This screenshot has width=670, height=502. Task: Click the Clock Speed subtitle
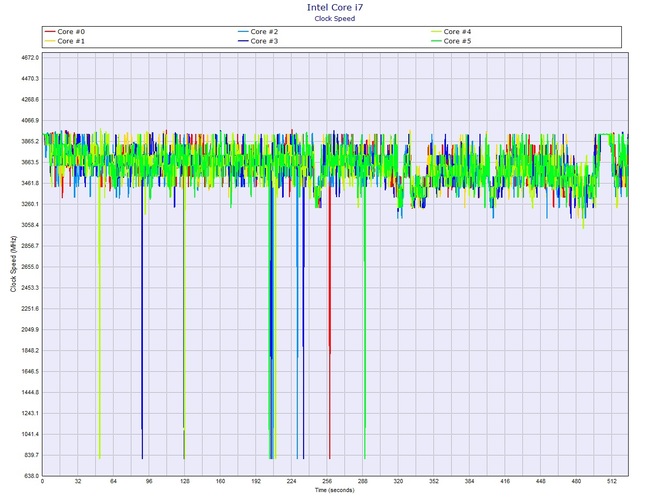(x=335, y=18)
